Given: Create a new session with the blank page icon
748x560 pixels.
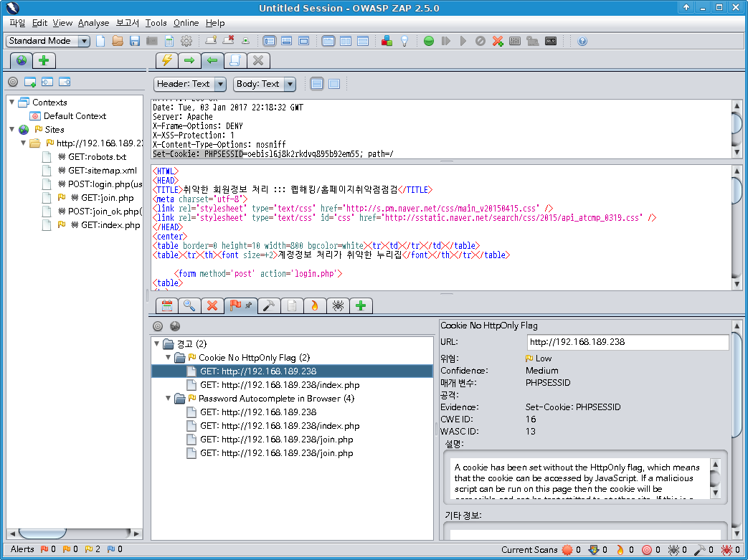Looking at the screenshot, I should pos(100,41).
